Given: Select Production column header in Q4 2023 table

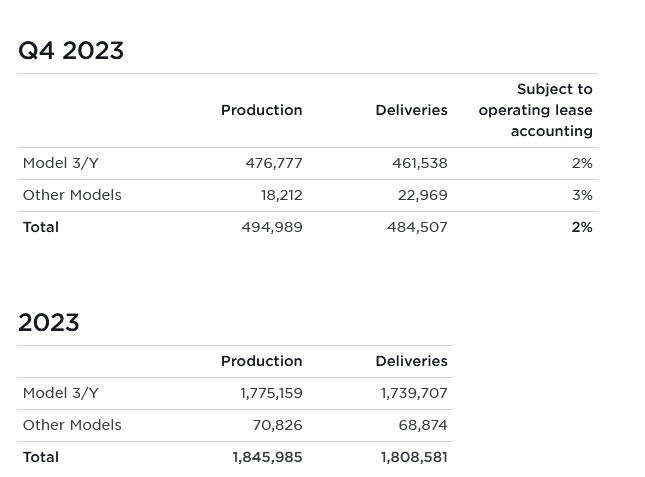Looking at the screenshot, I should tap(261, 110).
